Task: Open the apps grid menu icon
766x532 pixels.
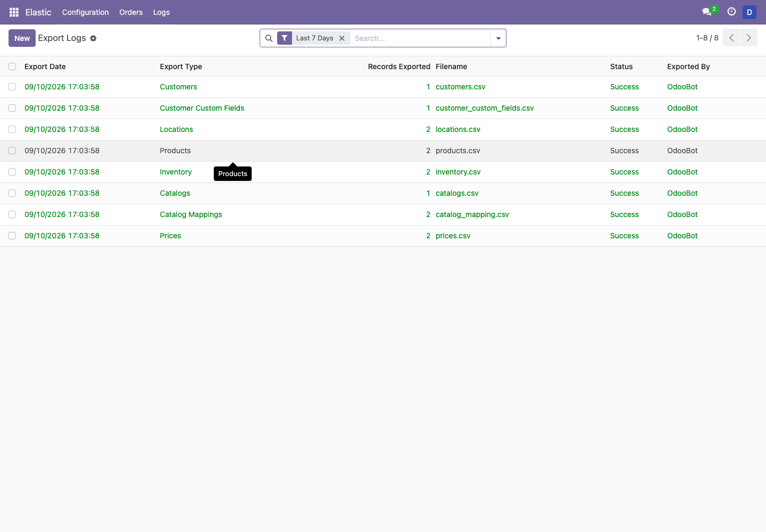Action: (14, 12)
